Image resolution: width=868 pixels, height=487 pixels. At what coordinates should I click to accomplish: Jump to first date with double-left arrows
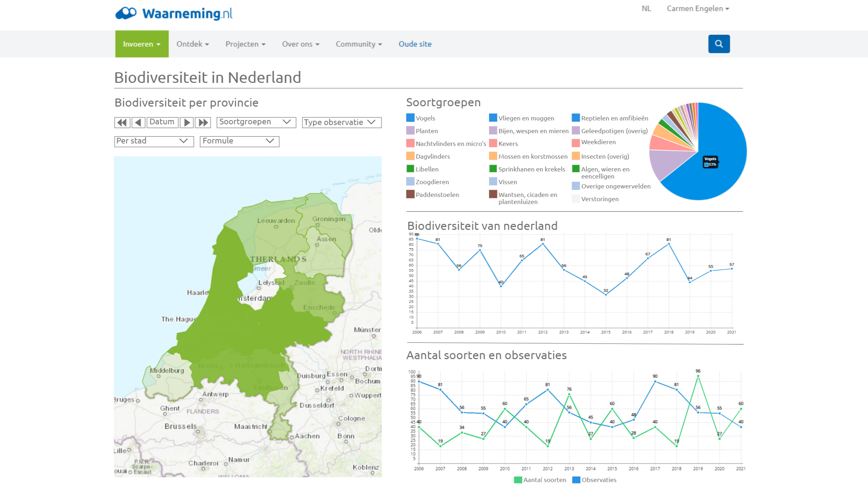coord(122,123)
